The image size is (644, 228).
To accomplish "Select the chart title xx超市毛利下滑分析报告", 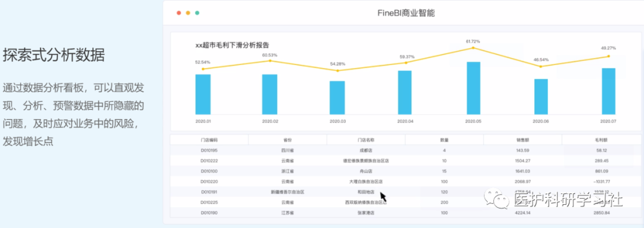I will pyautogui.click(x=232, y=45).
